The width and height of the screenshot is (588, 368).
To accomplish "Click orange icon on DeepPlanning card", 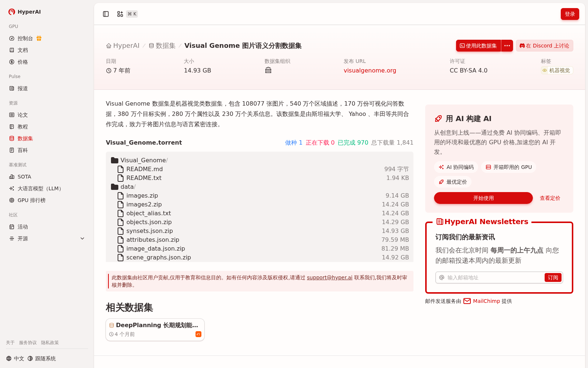I will (198, 334).
